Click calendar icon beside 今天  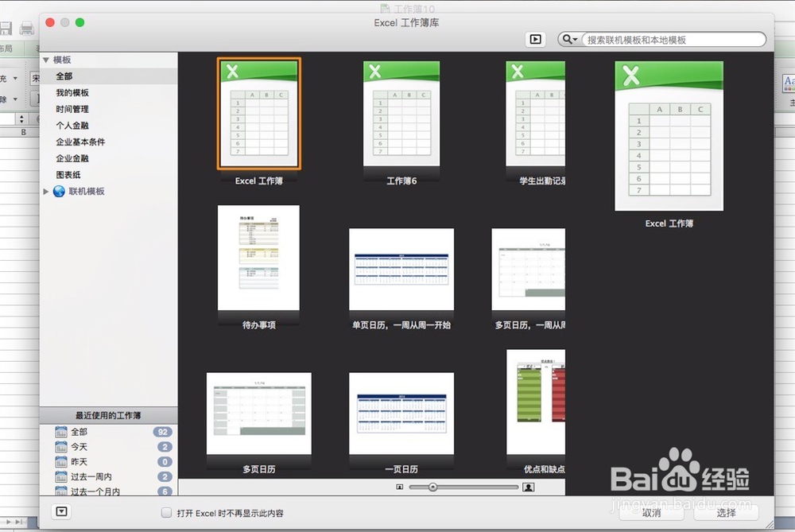[x=61, y=447]
